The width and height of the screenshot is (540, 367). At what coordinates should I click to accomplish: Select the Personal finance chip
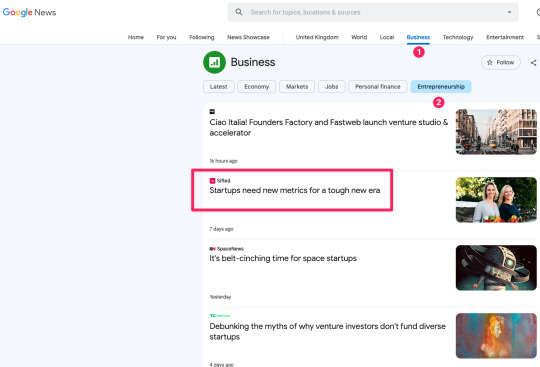[x=378, y=87]
